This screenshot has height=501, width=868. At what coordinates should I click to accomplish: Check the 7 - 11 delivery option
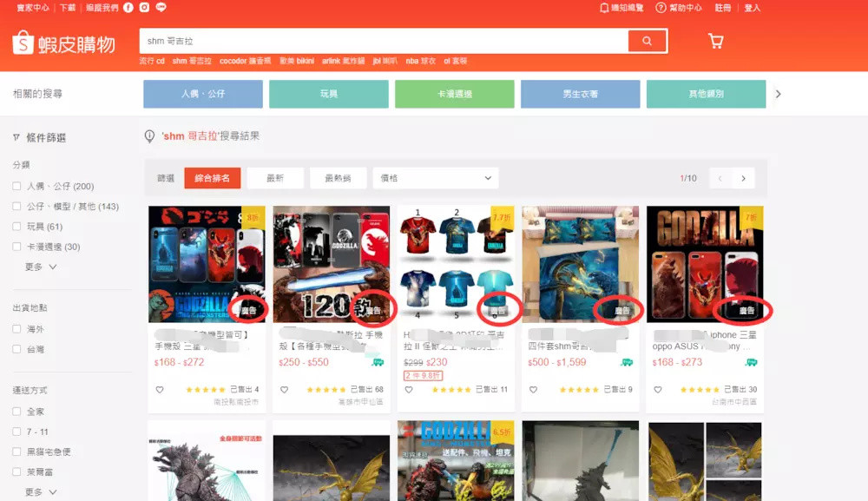click(x=16, y=432)
